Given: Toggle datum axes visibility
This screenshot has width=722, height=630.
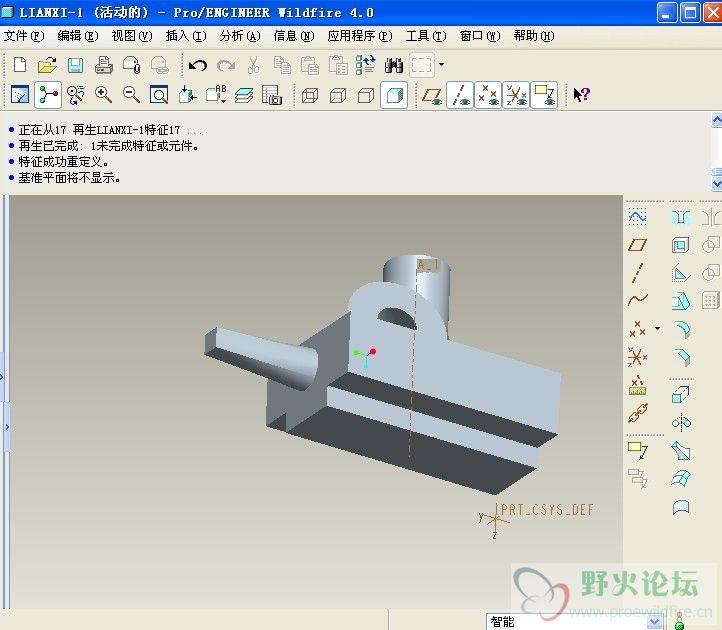Looking at the screenshot, I should pyautogui.click(x=460, y=95).
